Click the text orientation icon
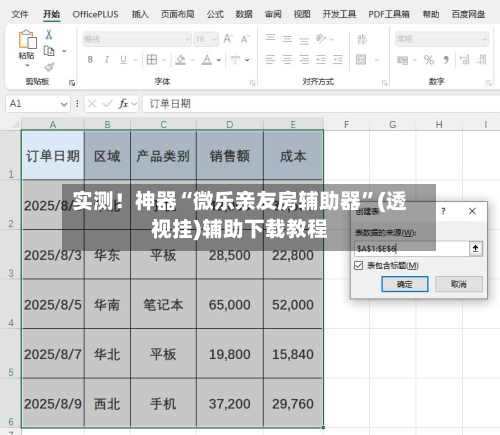 pos(321,39)
